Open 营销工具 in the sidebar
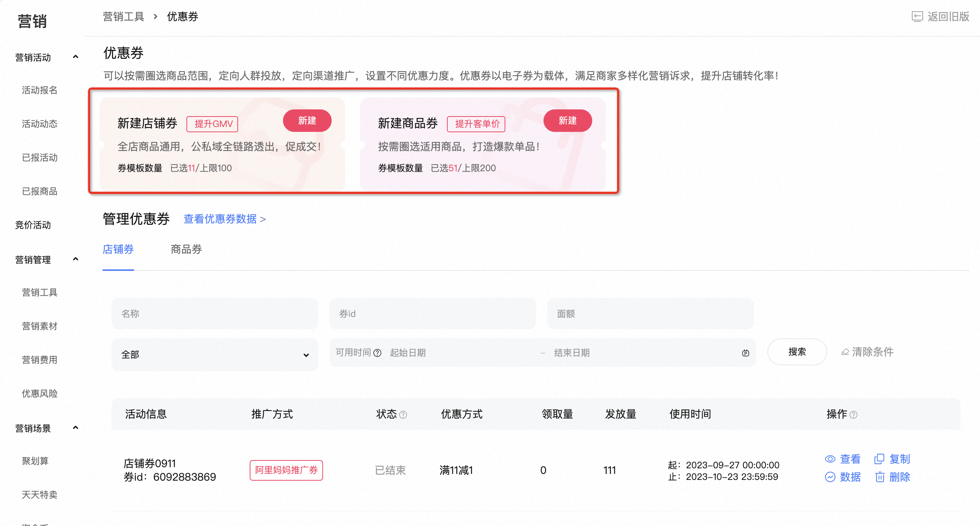 (x=40, y=293)
